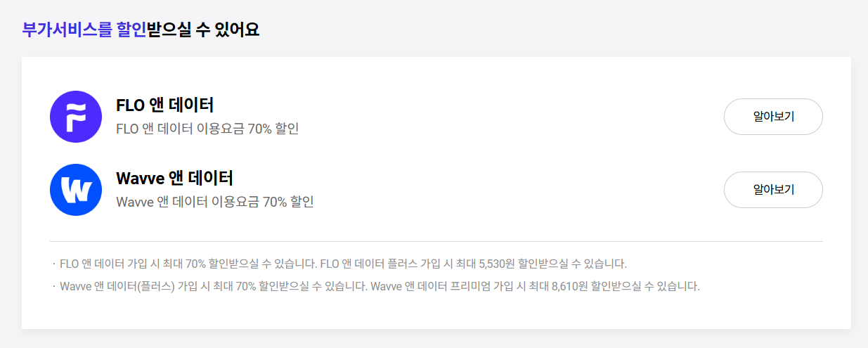Open the bold FLO 앤 데이터 title
868x348 pixels.
point(164,105)
